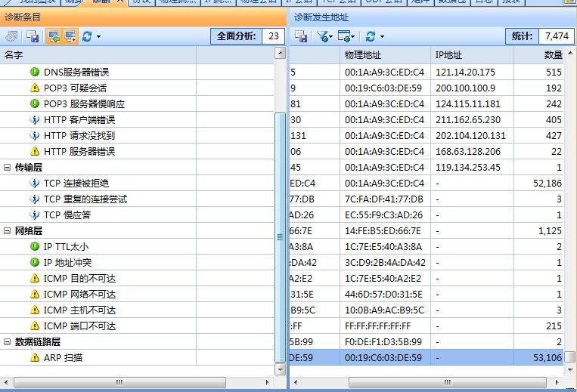Viewport: 577px width, 392px height.
Task: Click the warning icon beside HTTP 服务器错误
Action: tap(35, 151)
